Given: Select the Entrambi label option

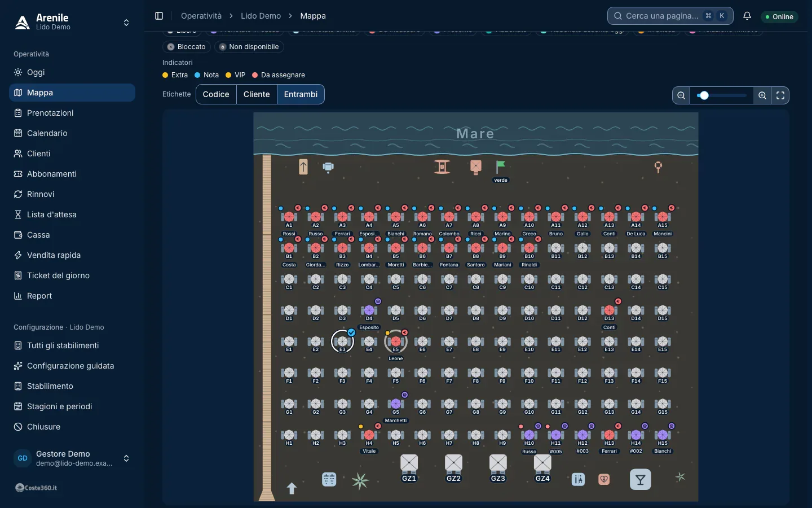Looking at the screenshot, I should [x=301, y=94].
